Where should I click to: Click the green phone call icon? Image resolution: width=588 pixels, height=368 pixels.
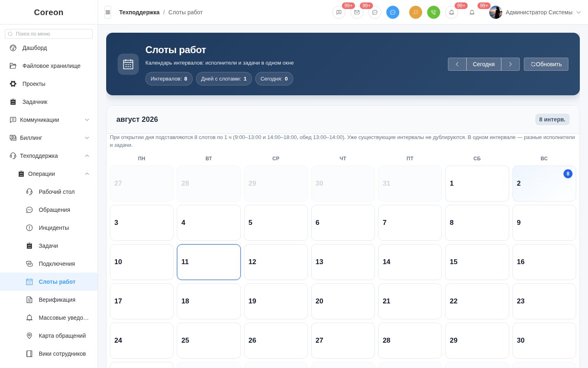point(434,12)
